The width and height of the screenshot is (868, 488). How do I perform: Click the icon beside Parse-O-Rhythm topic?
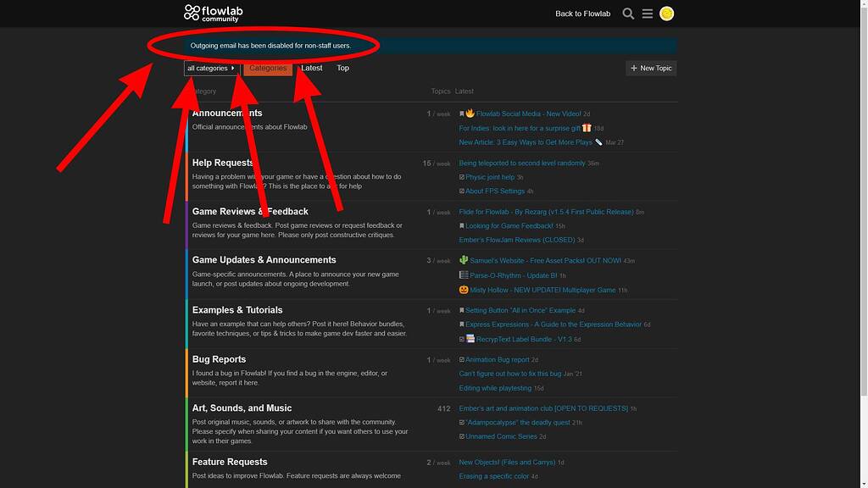pos(464,275)
